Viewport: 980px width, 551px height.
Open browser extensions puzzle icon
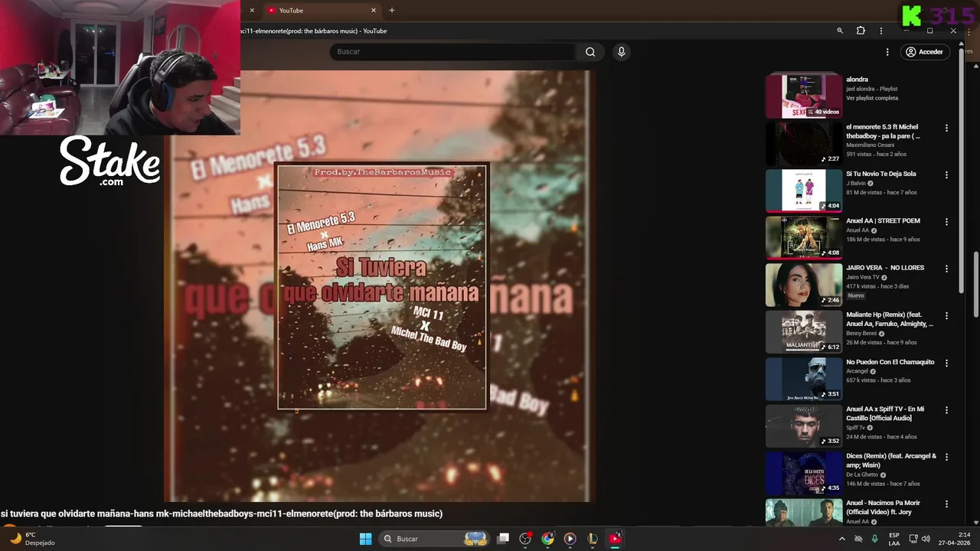(861, 31)
